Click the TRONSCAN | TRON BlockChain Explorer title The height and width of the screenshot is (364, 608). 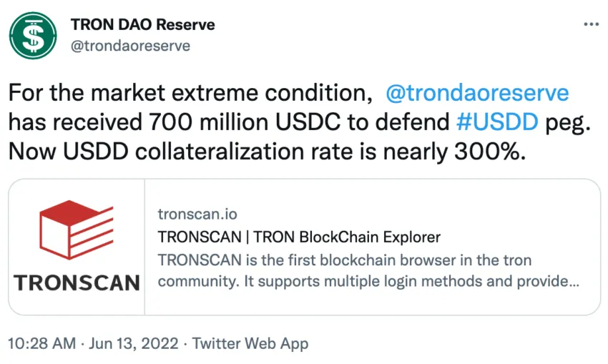[299, 237]
